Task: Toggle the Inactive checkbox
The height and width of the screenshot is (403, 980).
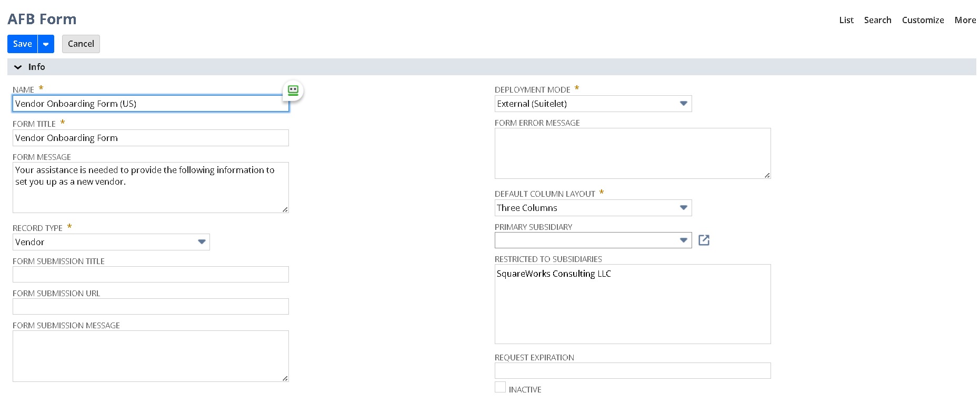Action: (x=500, y=388)
